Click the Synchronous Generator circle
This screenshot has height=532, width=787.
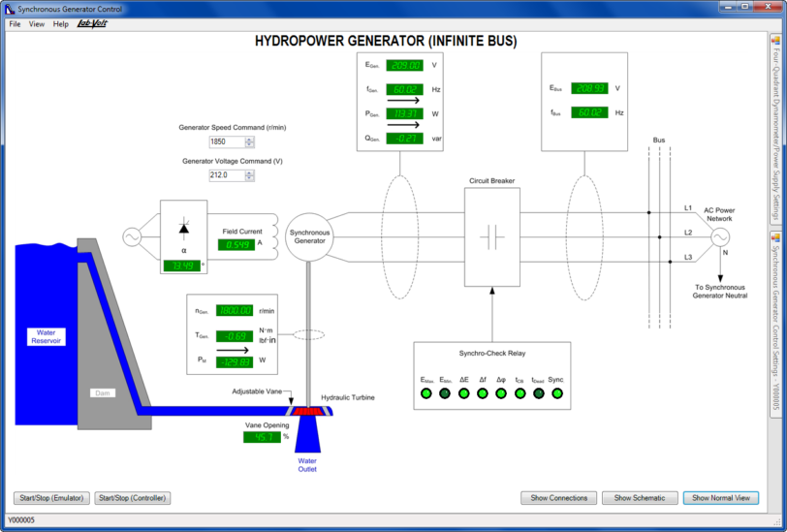click(x=310, y=236)
